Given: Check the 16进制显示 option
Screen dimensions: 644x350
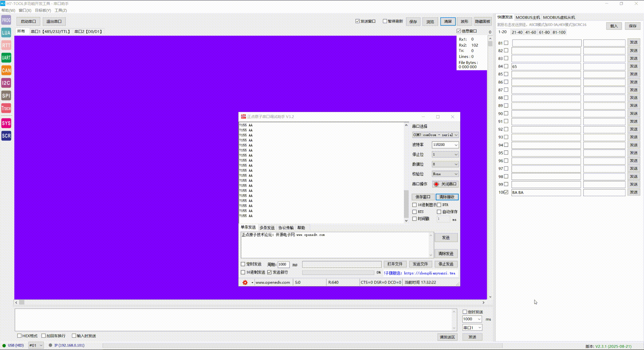Looking at the screenshot, I should [415, 205].
